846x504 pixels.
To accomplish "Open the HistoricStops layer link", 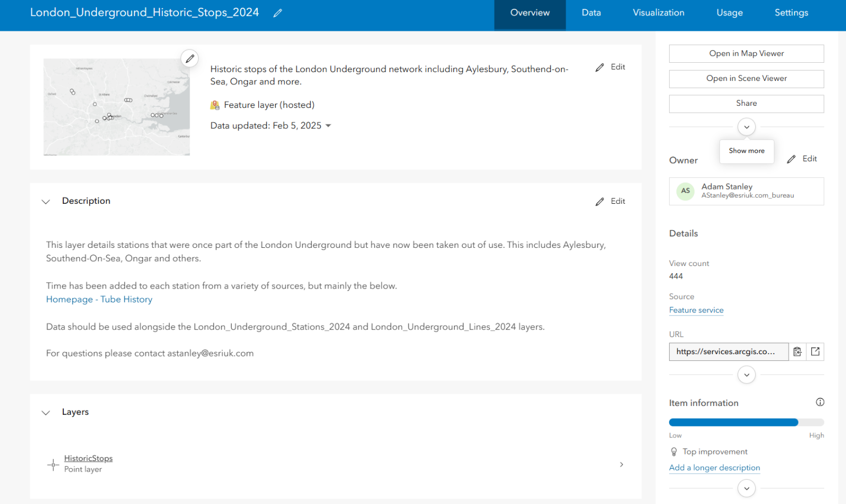I will pos(88,458).
